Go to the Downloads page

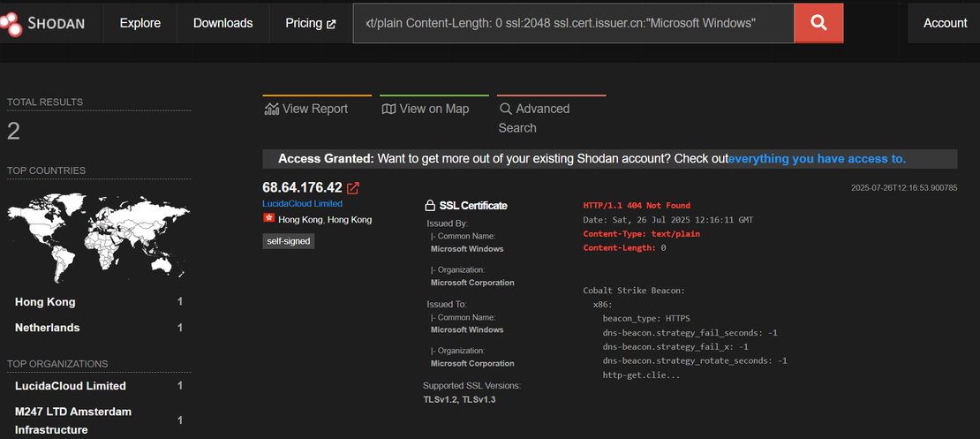tap(222, 23)
